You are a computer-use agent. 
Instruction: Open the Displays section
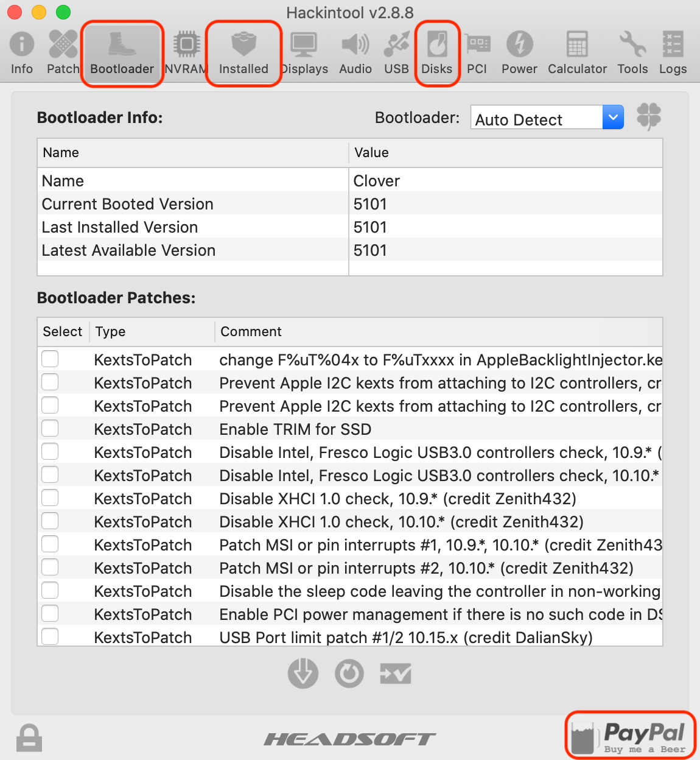point(303,53)
